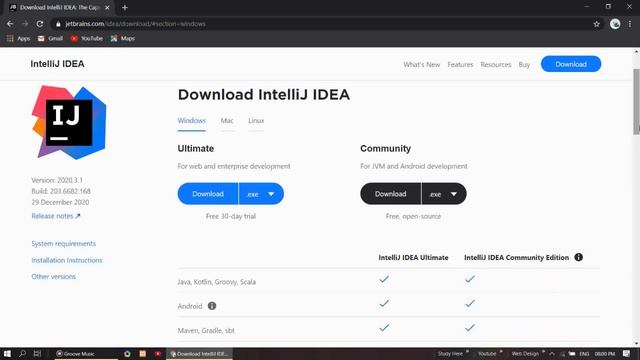Open Features in navigation
Viewport: 640px width, 360px height.
click(460, 64)
